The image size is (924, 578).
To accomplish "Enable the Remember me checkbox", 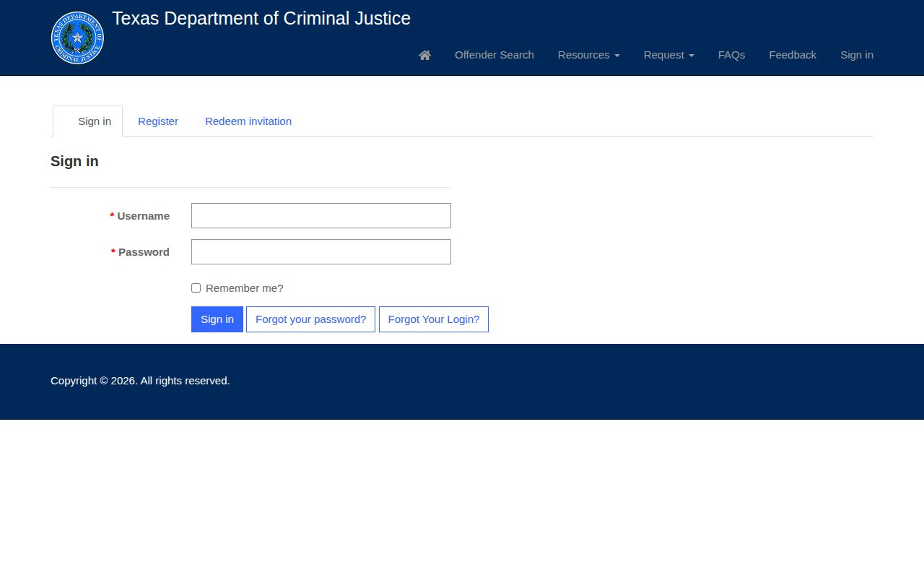I will pos(196,288).
